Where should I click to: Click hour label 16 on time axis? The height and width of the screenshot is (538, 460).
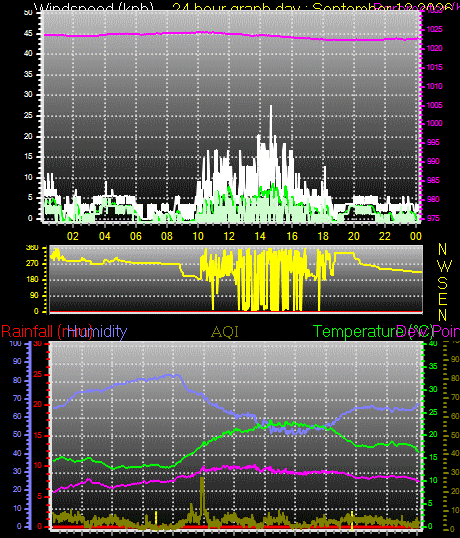pos(292,236)
